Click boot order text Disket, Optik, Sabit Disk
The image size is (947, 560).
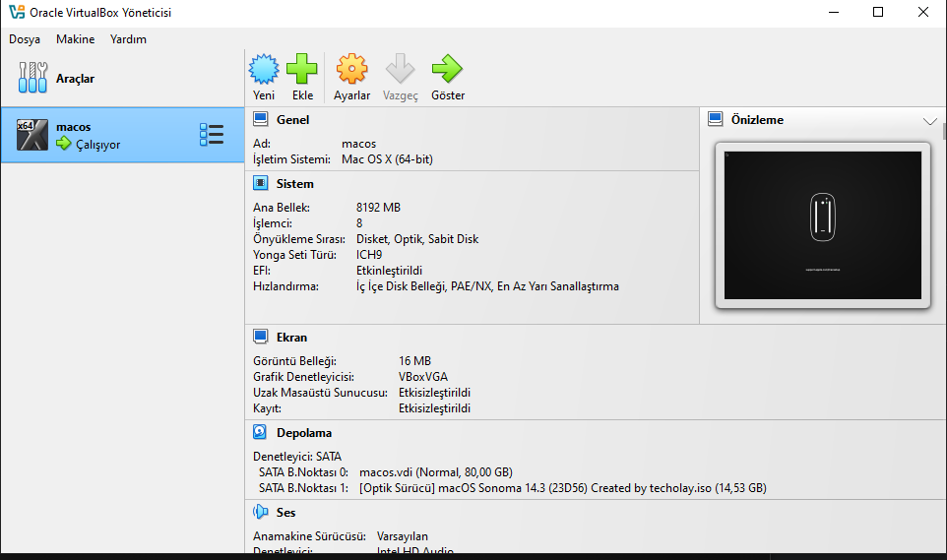click(417, 238)
